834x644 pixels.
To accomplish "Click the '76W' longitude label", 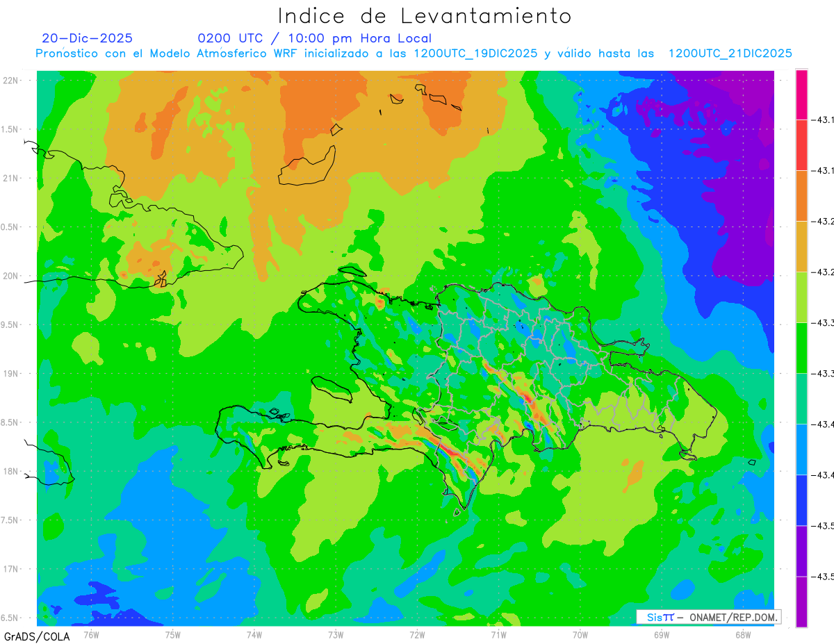I will [91, 634].
